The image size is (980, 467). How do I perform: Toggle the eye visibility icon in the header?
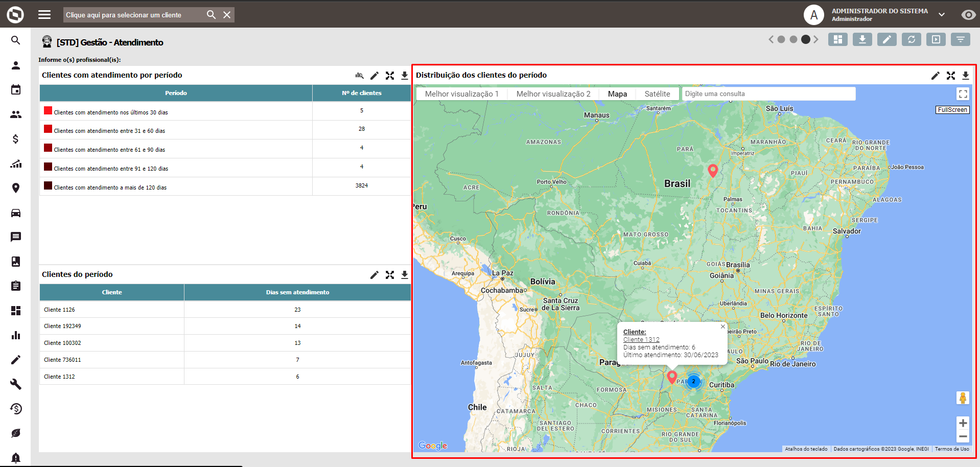coord(968,15)
